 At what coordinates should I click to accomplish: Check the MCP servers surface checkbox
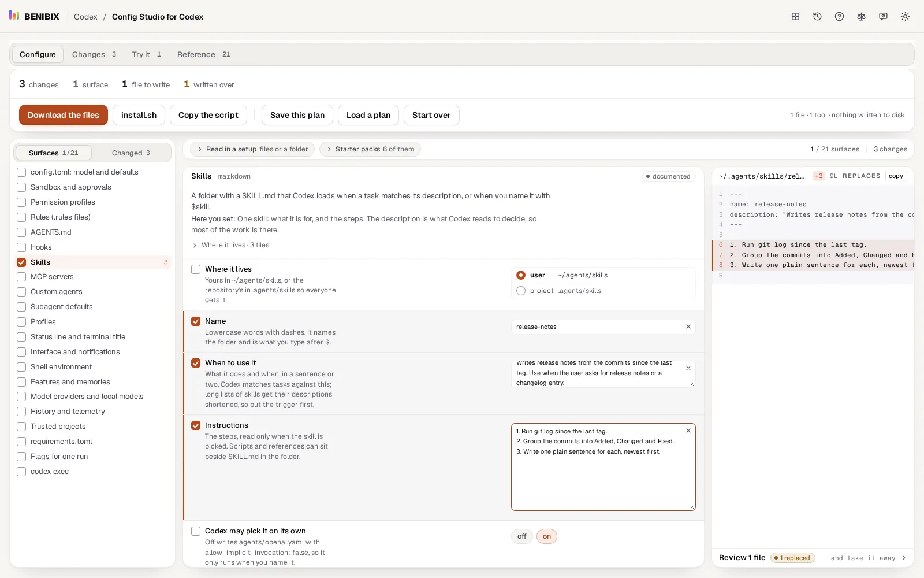pos(21,277)
